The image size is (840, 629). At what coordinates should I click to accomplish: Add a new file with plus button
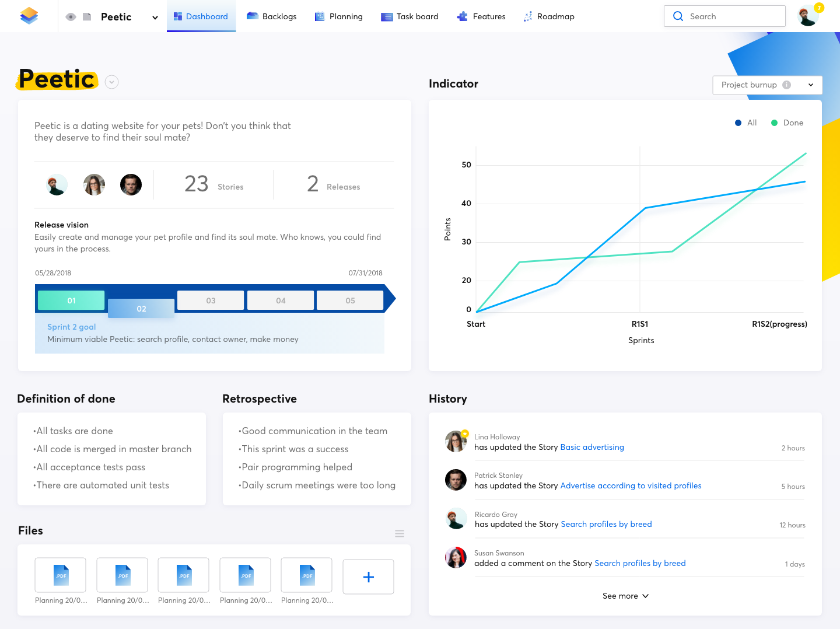click(x=369, y=577)
